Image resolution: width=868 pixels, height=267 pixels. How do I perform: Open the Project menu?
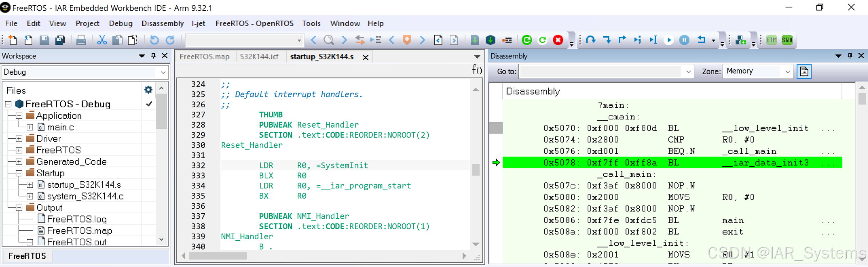point(87,23)
